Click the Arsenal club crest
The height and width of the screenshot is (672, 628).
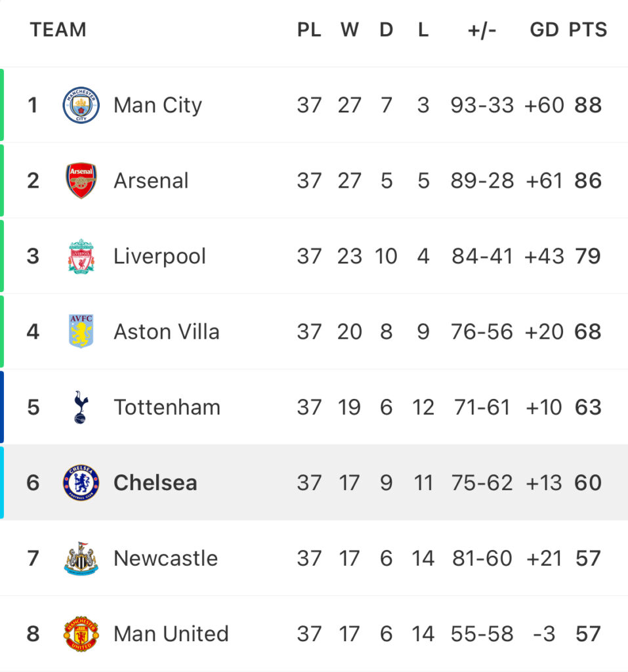(x=81, y=180)
